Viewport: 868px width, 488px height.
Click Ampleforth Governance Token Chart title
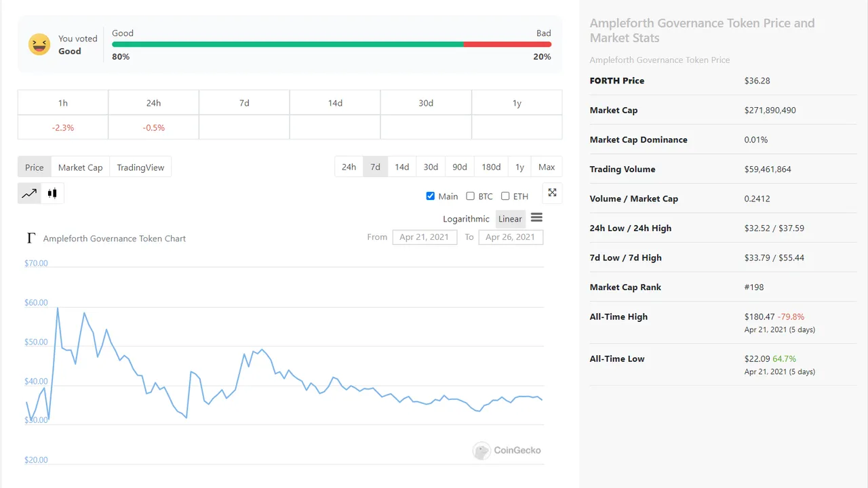tap(114, 239)
